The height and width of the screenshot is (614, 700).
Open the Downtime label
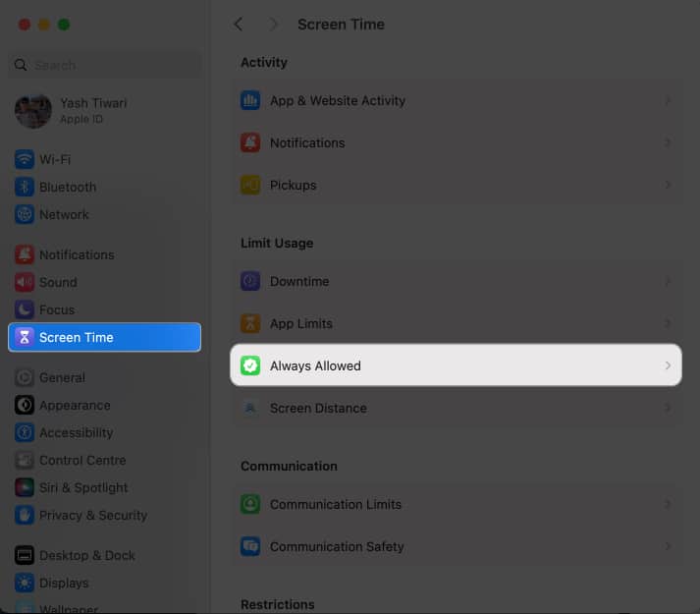click(x=299, y=282)
